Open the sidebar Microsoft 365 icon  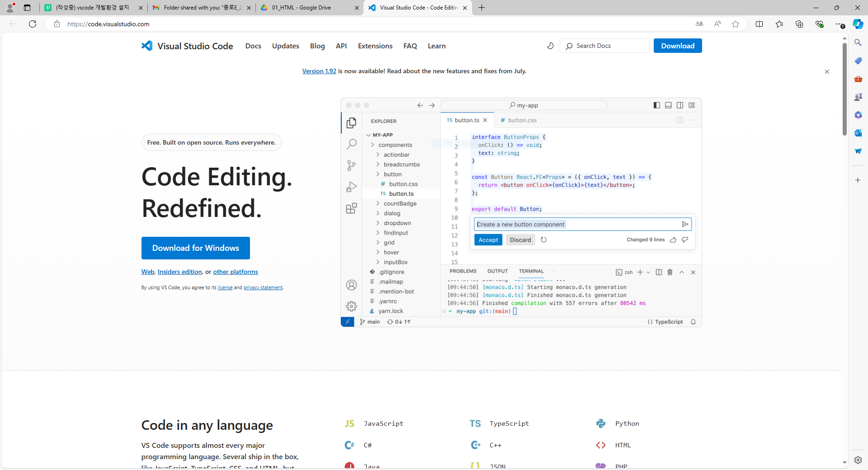pyautogui.click(x=858, y=115)
